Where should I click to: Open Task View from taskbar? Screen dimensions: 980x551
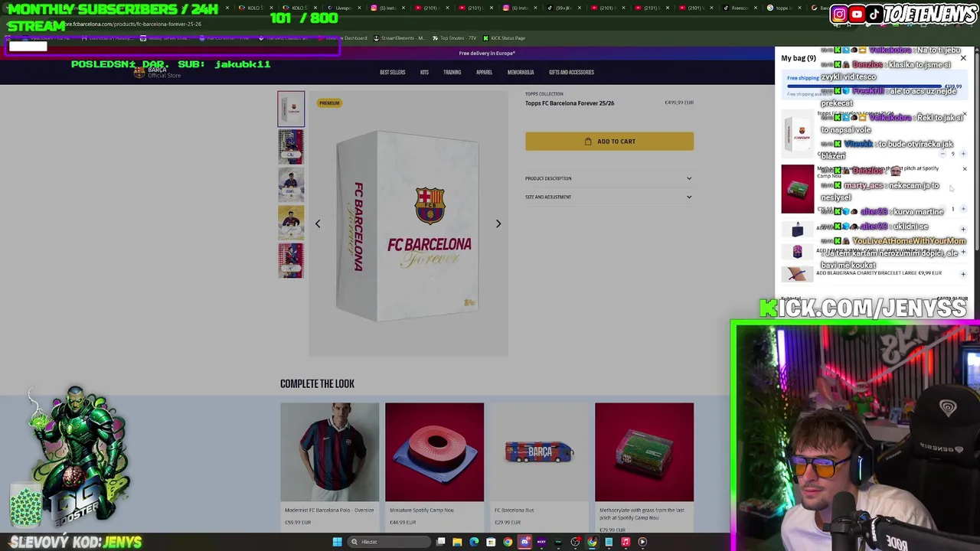click(x=440, y=542)
